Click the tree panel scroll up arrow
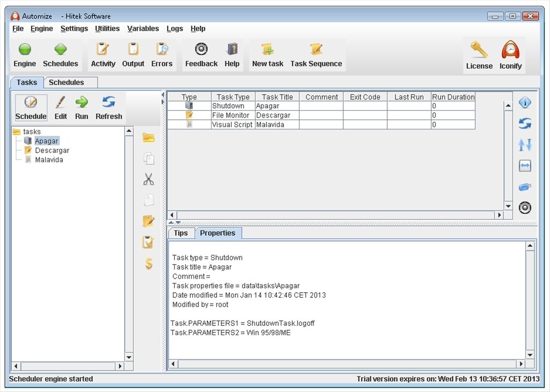The width and height of the screenshot is (550, 392). point(129,131)
